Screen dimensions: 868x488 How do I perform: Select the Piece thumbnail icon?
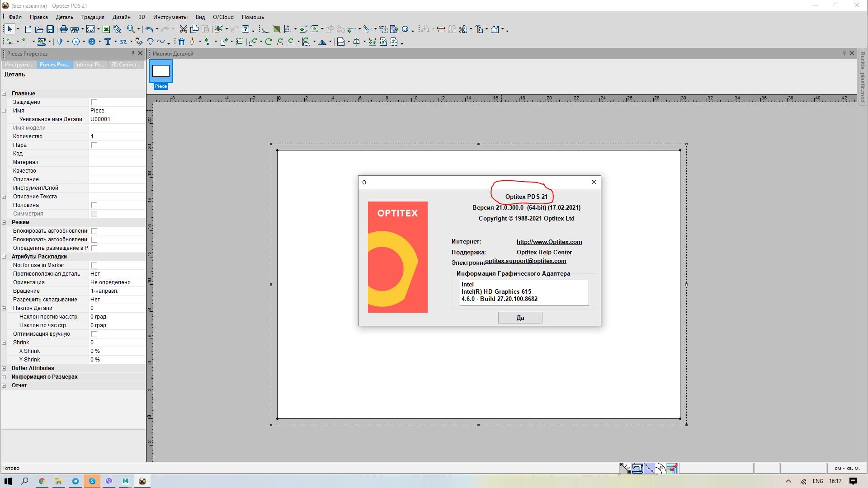160,71
